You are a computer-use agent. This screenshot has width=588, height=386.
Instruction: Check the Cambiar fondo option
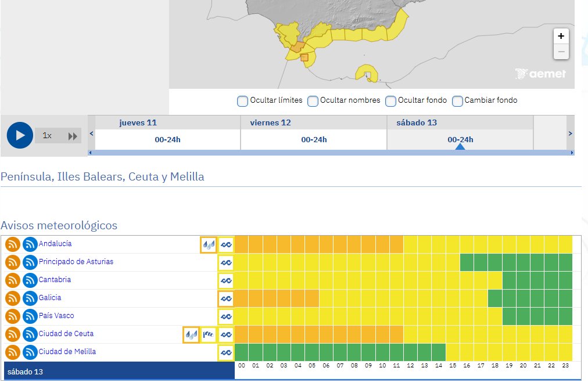point(457,101)
